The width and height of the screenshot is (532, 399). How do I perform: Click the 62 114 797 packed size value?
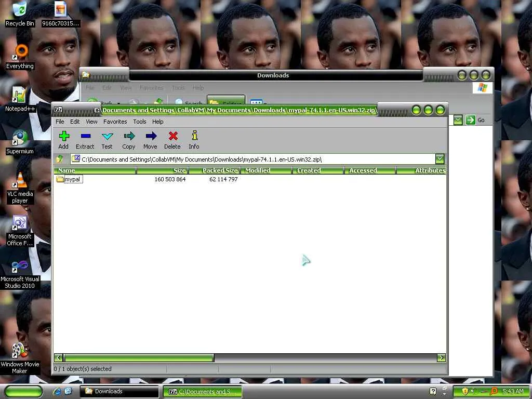(223, 179)
